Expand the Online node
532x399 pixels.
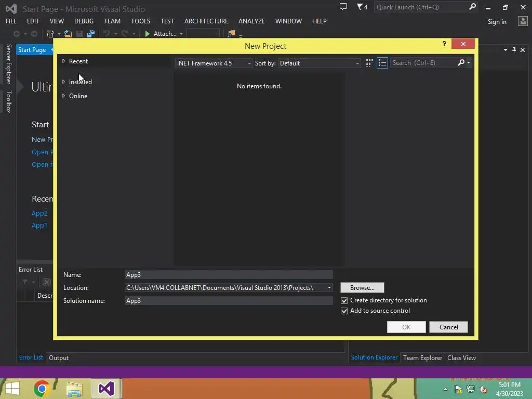point(63,96)
